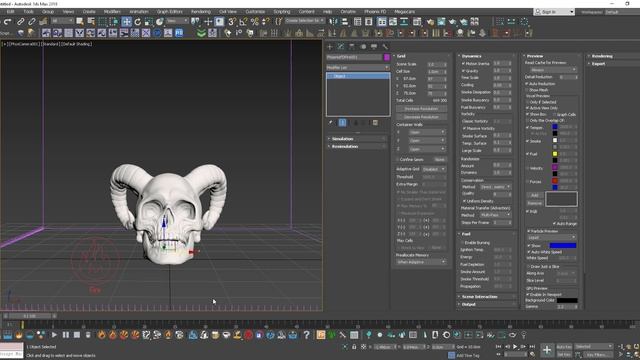Switch to the Modify command panel tab
Screen dimensions: 640x360
point(341,47)
